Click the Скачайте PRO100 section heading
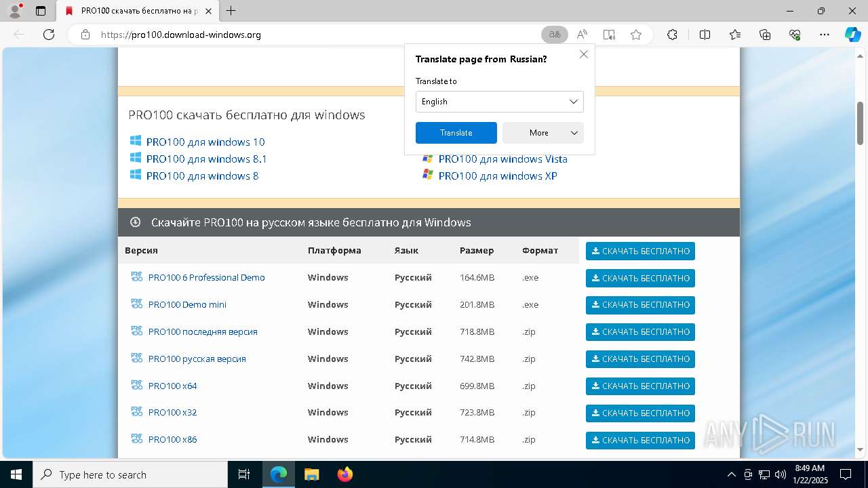Image resolution: width=868 pixels, height=488 pixels. [x=311, y=222]
